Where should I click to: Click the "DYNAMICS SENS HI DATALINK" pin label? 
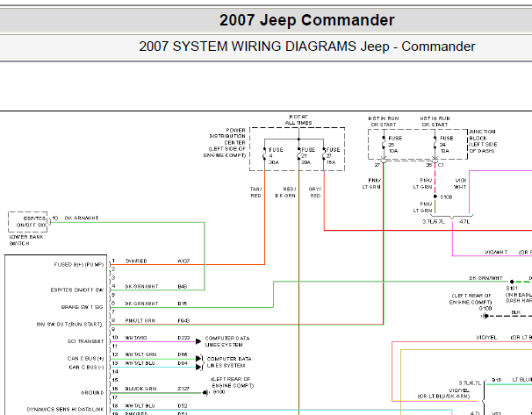(65, 410)
